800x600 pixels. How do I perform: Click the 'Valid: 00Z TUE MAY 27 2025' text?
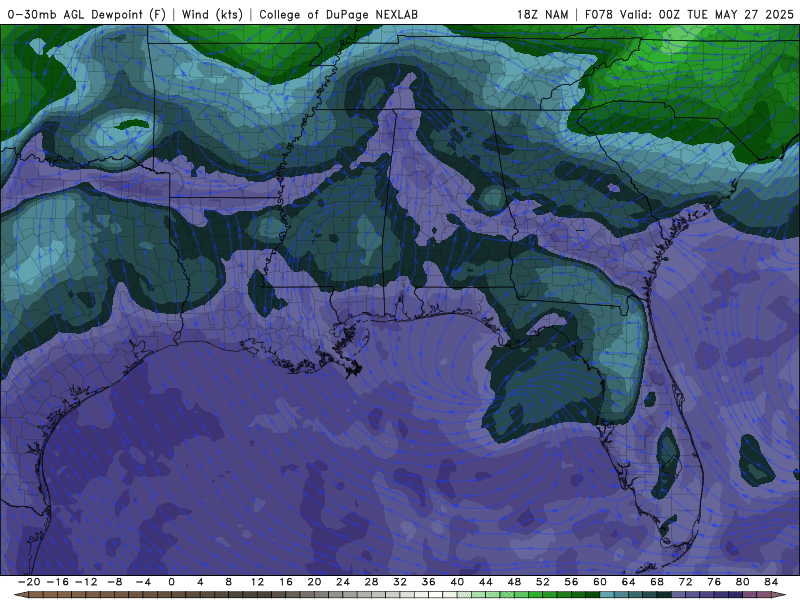707,14
